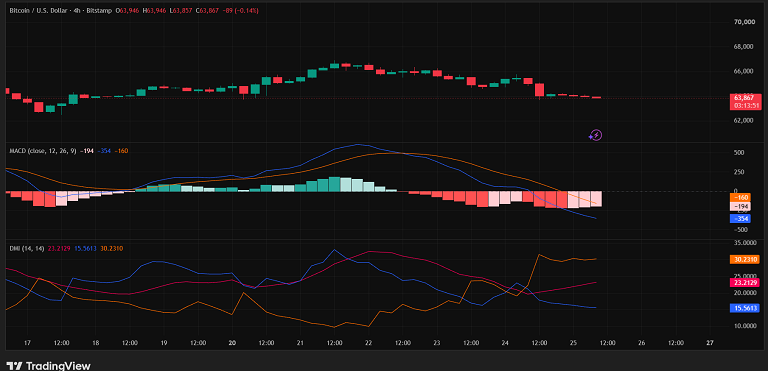Screen dimensions: 768x371
Task: Click the 68,000 price axis label
Action: pyautogui.click(x=743, y=47)
